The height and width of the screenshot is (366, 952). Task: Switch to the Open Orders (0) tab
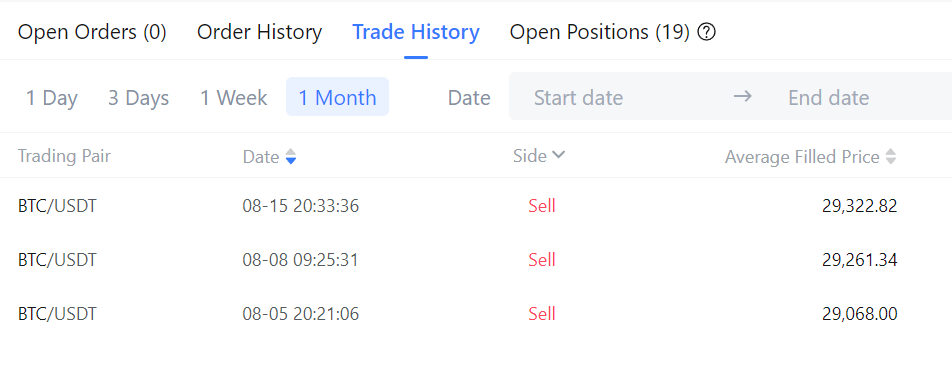[x=92, y=32]
